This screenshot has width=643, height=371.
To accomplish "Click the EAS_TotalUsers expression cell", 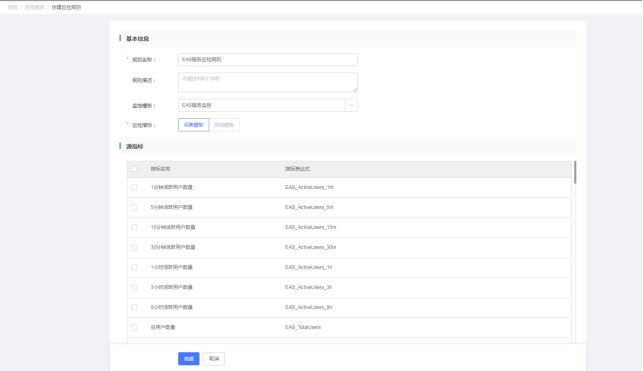I will point(303,327).
